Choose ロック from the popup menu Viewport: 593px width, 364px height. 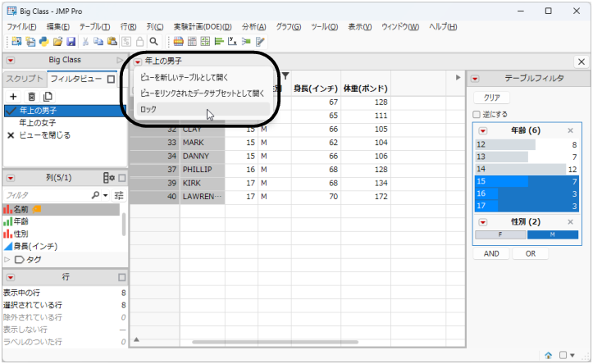pos(203,109)
